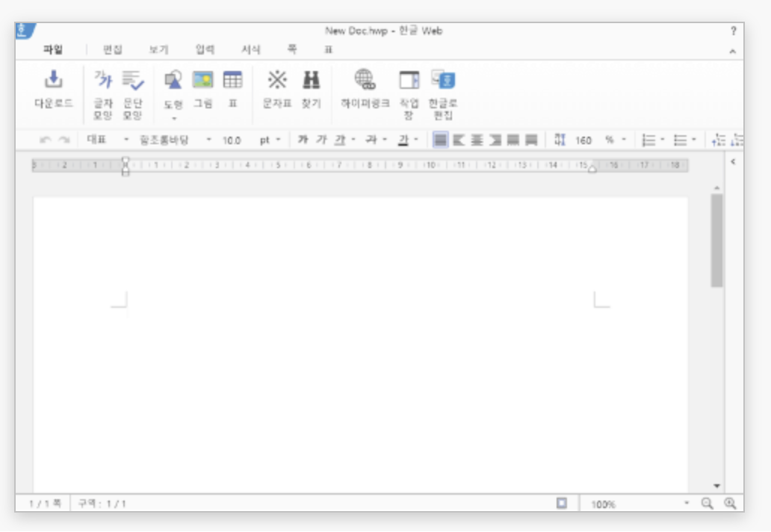This screenshot has height=532, width=771.
Task: Switch to the 서식 tab
Action: click(251, 49)
